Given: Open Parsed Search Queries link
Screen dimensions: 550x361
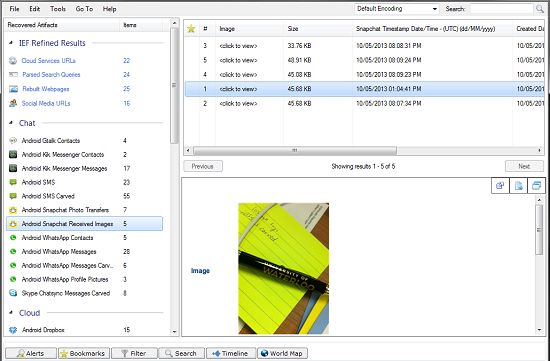Looking at the screenshot, I should click(x=51, y=75).
